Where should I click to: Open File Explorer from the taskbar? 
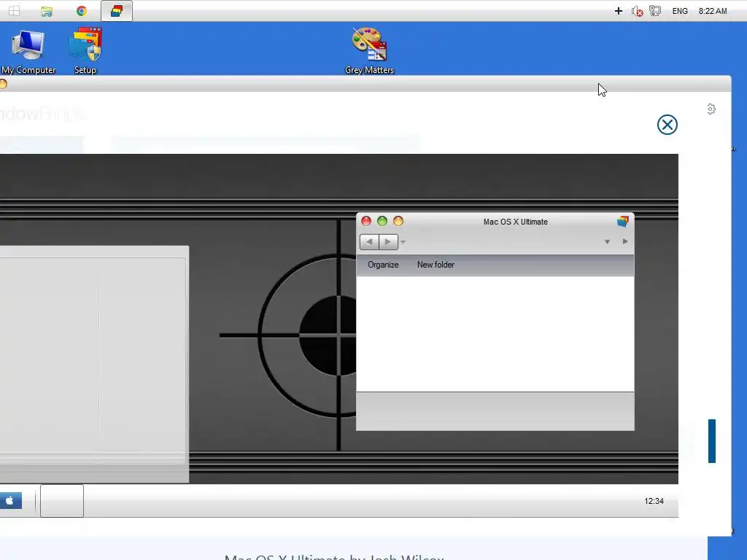(46, 11)
